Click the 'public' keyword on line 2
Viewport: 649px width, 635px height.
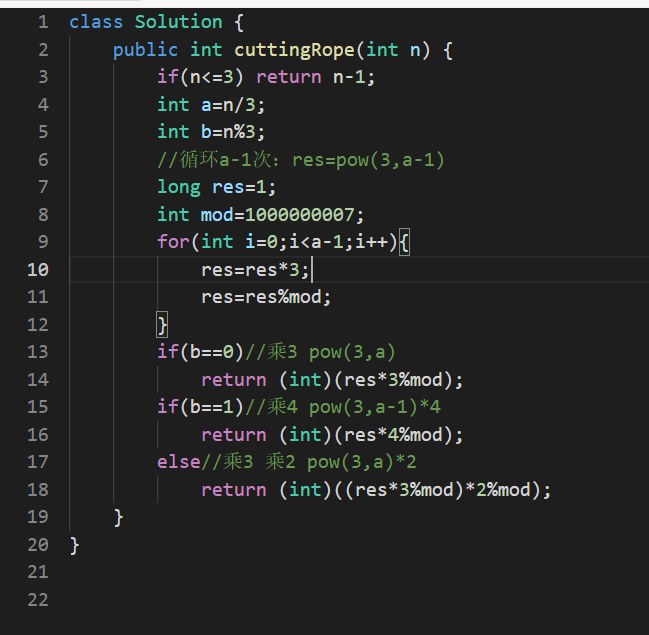145,51
